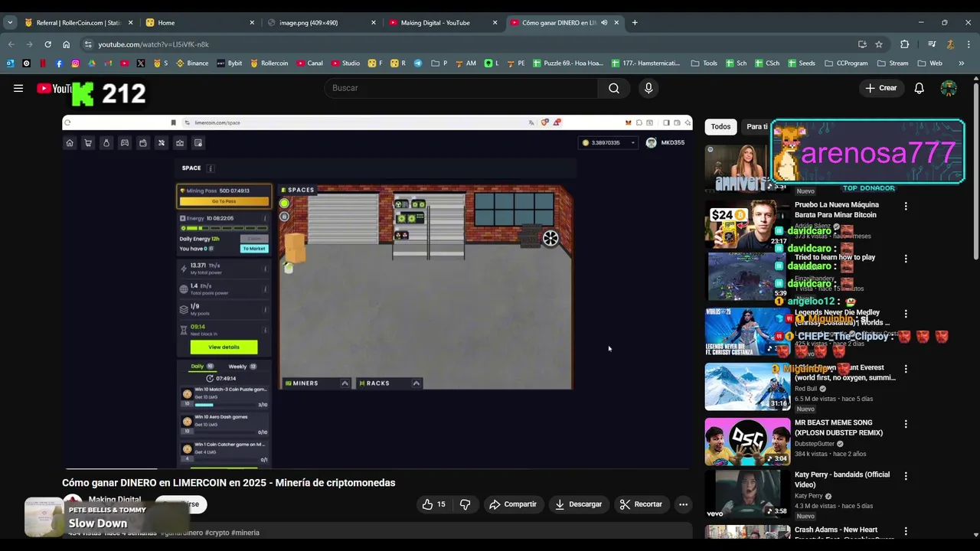The image size is (980, 551).
Task: Switch to Making Digital - YouTube tab
Action: tap(443, 23)
